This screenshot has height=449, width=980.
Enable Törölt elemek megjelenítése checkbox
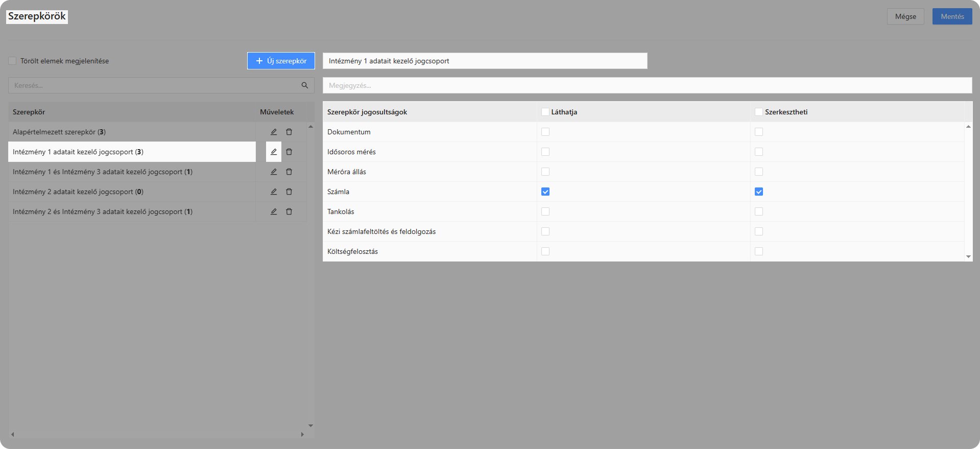(x=12, y=61)
